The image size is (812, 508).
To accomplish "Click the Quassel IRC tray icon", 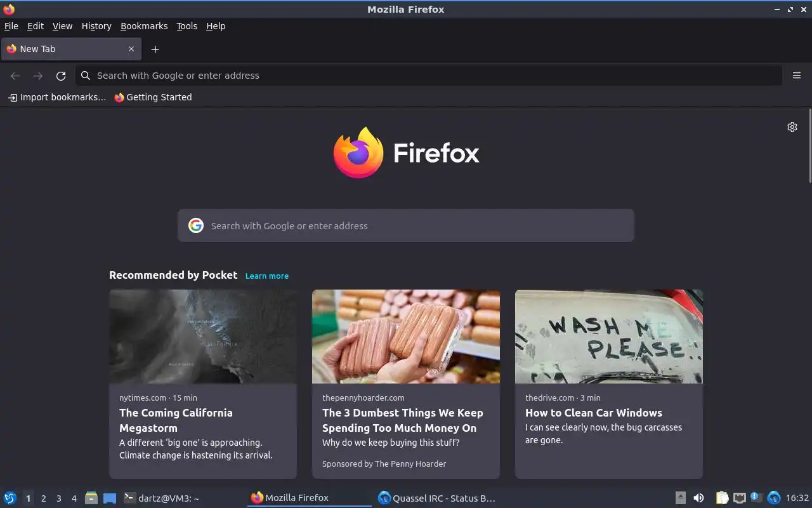I will pos(774,498).
